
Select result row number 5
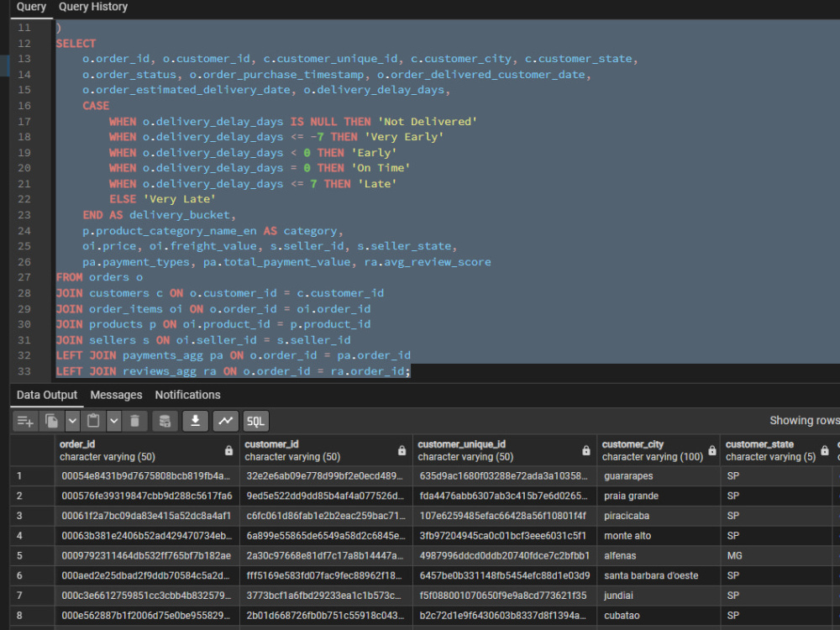click(x=32, y=556)
